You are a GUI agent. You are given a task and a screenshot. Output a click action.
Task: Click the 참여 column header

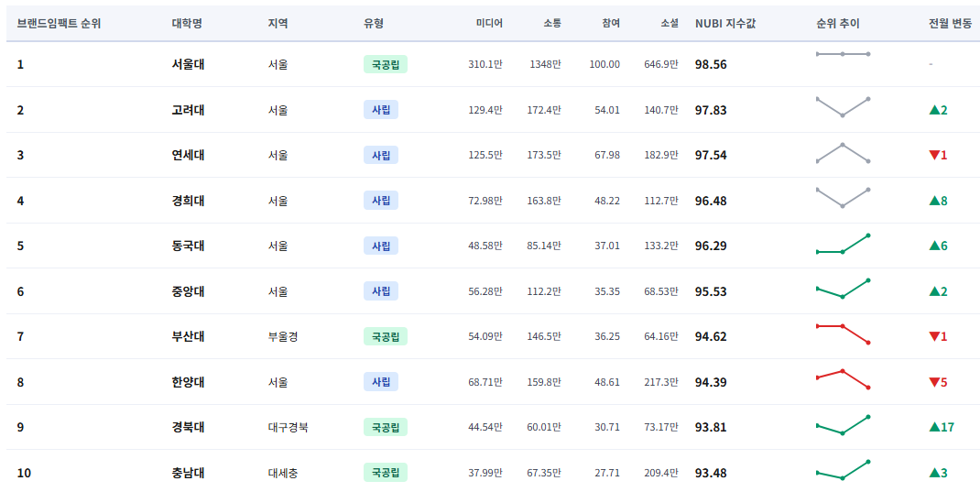tap(611, 24)
